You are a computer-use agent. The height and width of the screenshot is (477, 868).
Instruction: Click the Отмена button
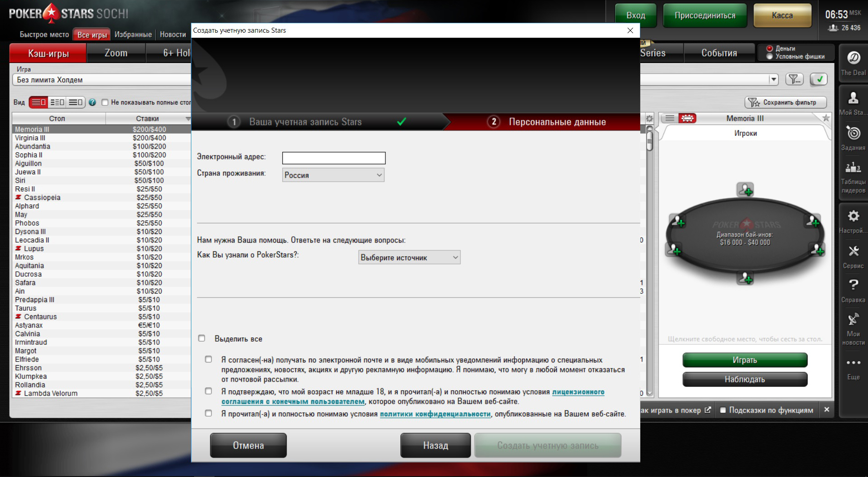pyautogui.click(x=248, y=445)
